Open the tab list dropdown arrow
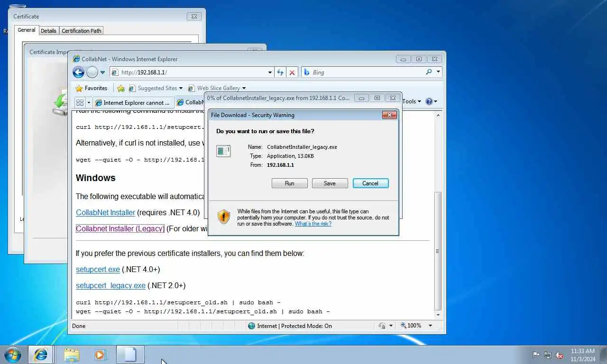Screen dimensions: 607x364 [88, 102]
